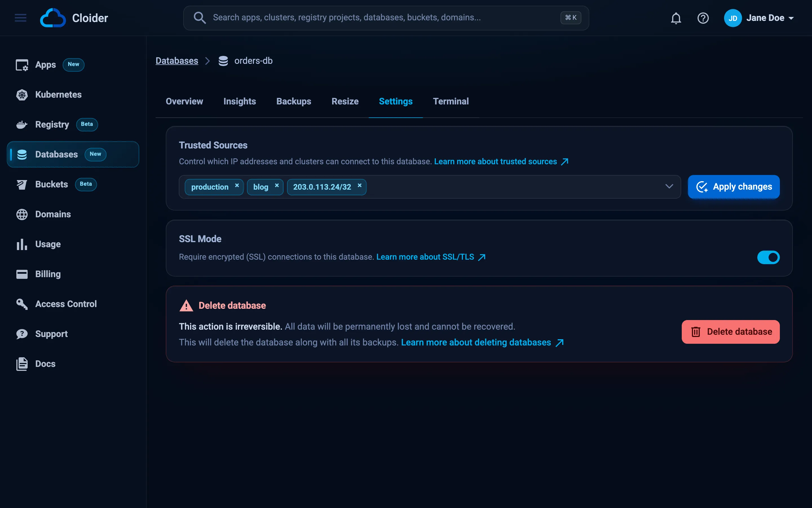Click Apply changes button

pos(734,187)
